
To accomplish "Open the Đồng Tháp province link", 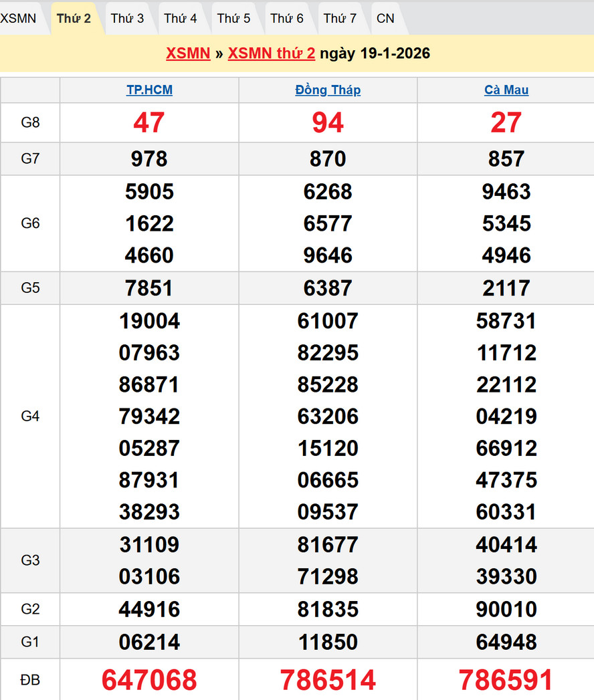I will (328, 90).
